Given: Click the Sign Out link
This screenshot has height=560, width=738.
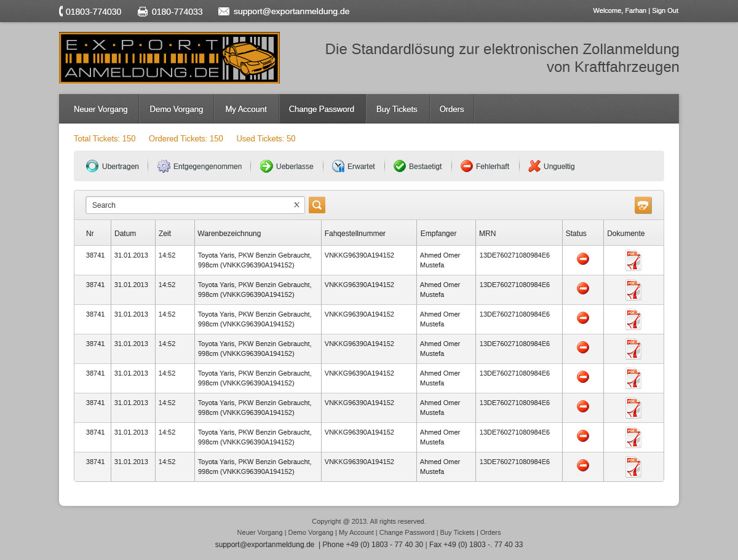Looking at the screenshot, I should [x=665, y=10].
